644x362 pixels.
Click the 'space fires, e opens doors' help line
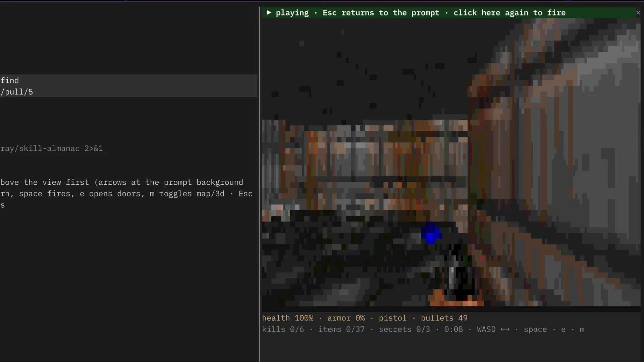point(126,193)
